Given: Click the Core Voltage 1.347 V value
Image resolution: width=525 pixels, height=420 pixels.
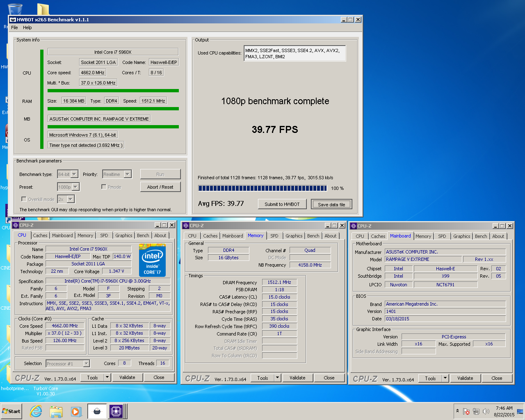Looking at the screenshot, I should [x=116, y=271].
